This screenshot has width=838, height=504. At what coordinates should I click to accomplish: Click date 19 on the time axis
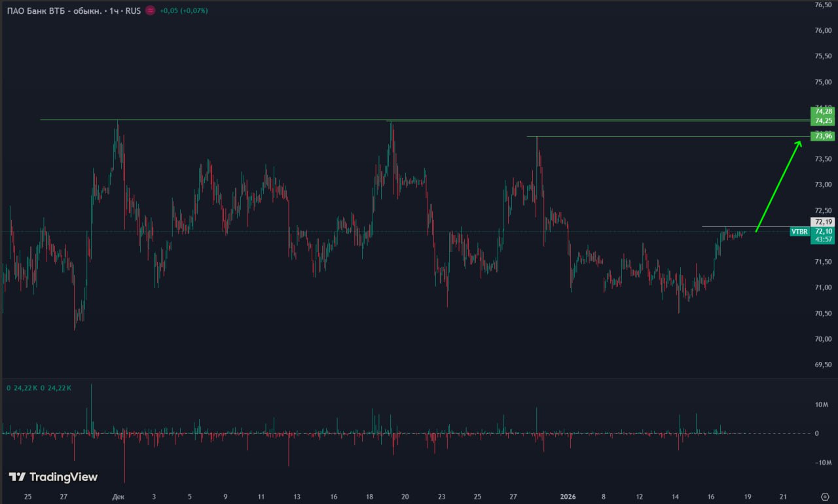pos(748,497)
